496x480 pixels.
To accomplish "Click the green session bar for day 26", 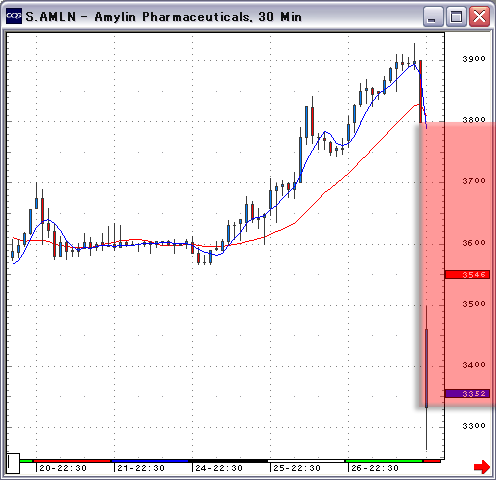I will click(384, 461).
